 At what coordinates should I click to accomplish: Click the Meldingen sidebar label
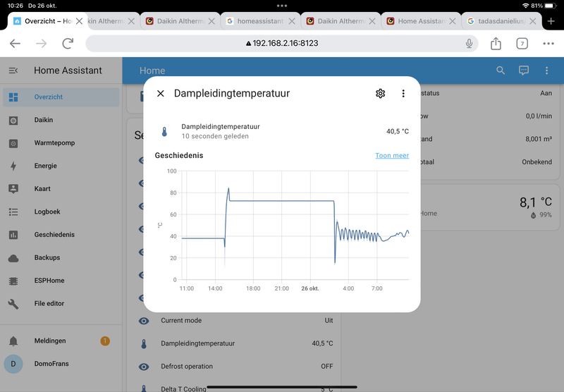pyautogui.click(x=50, y=341)
